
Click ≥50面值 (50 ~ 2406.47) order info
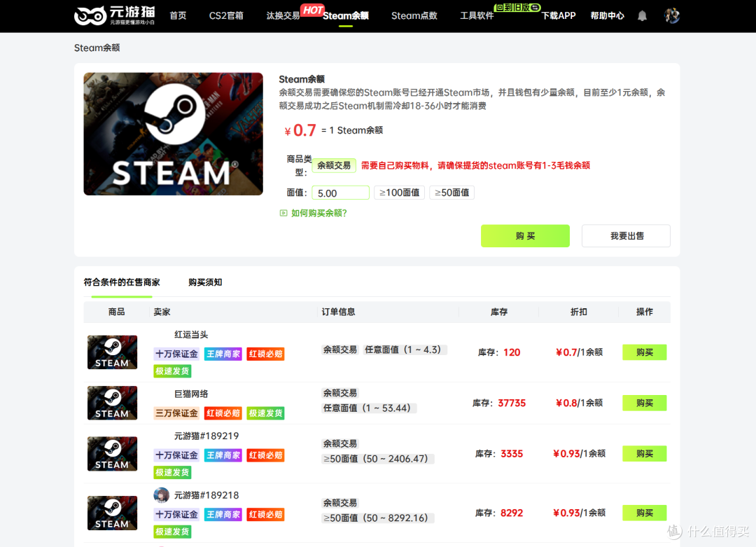click(377, 459)
